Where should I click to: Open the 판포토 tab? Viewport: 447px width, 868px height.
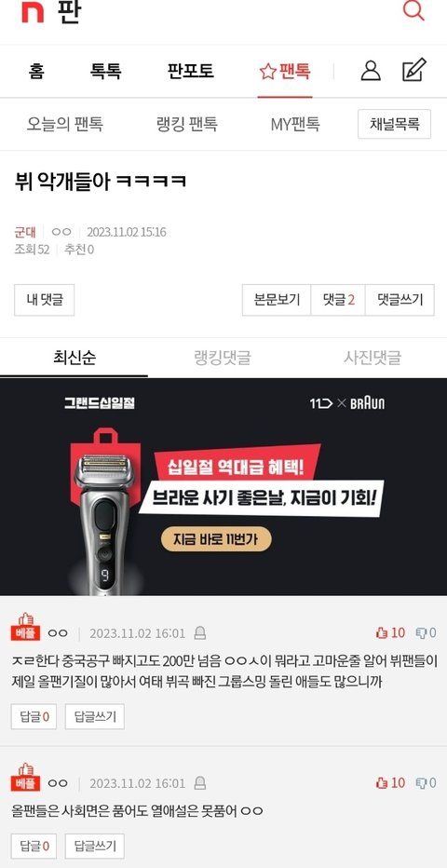coord(190,72)
